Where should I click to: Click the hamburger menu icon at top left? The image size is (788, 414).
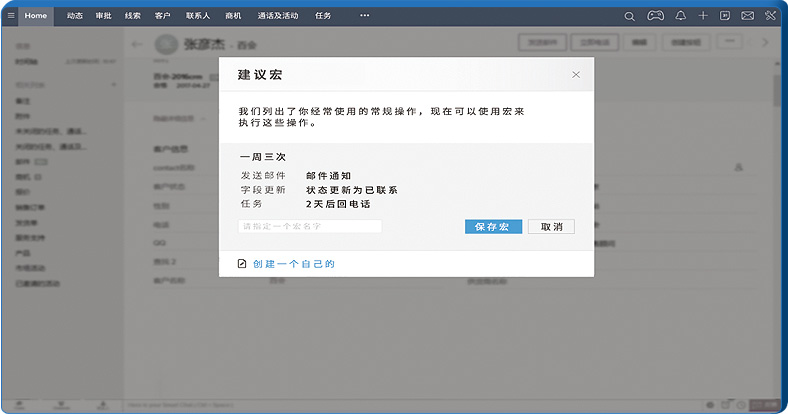point(11,16)
